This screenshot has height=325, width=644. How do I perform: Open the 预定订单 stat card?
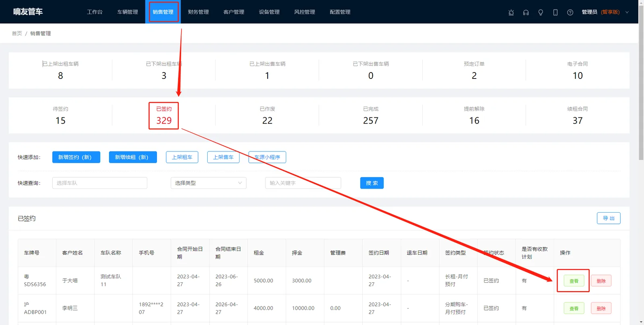click(474, 70)
